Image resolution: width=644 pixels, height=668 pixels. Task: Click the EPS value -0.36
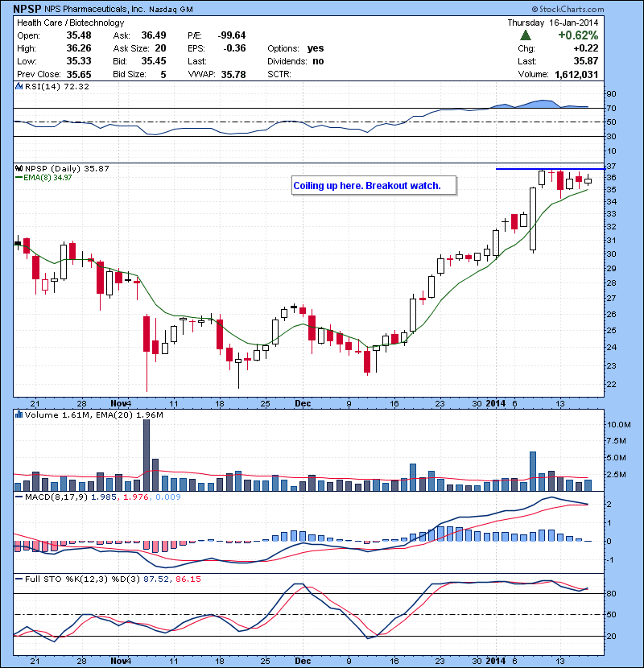coord(234,48)
